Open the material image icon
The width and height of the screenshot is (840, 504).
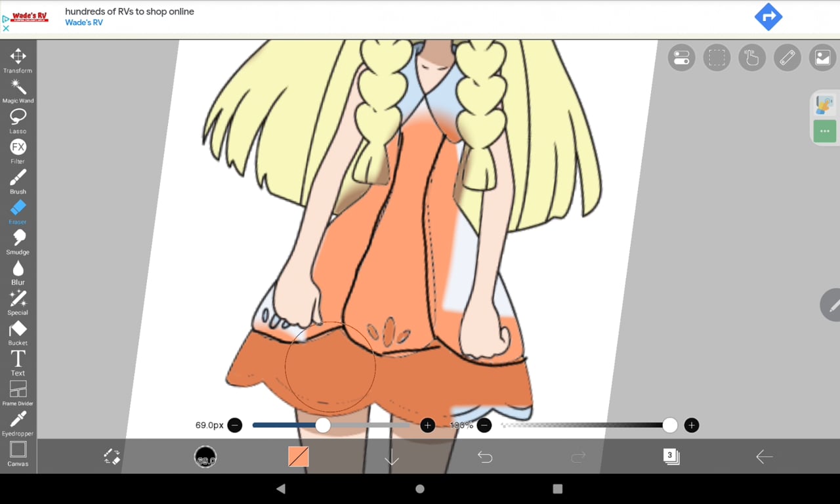point(823,58)
